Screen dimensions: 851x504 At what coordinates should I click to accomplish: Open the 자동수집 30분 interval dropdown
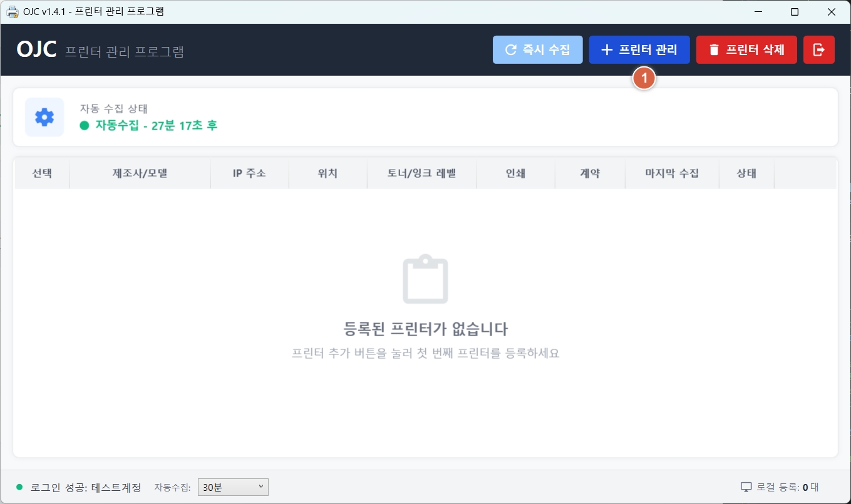[x=233, y=487]
